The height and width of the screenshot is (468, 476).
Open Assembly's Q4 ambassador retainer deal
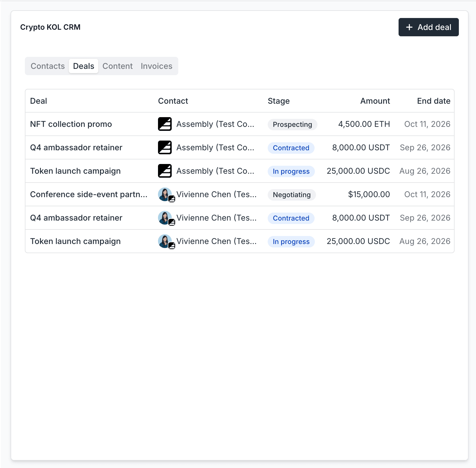tap(76, 147)
